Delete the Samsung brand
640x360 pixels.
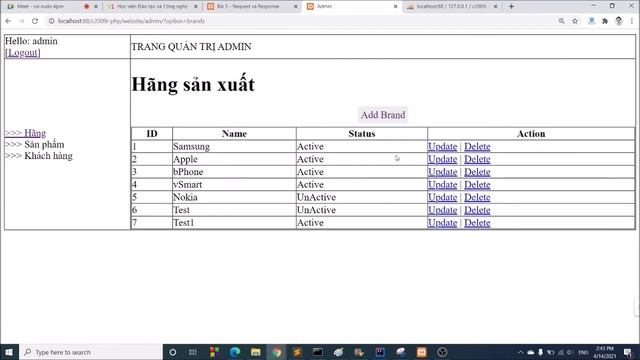pyautogui.click(x=477, y=147)
